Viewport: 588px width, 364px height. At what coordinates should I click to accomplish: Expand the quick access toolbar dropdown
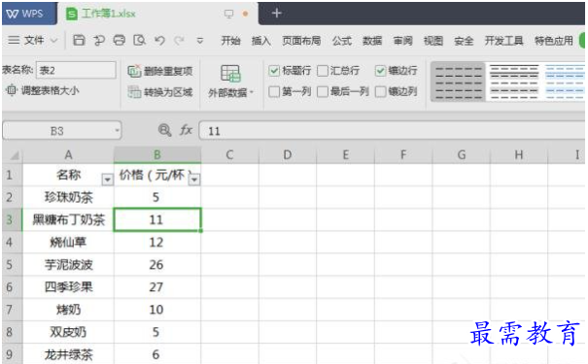(x=200, y=41)
